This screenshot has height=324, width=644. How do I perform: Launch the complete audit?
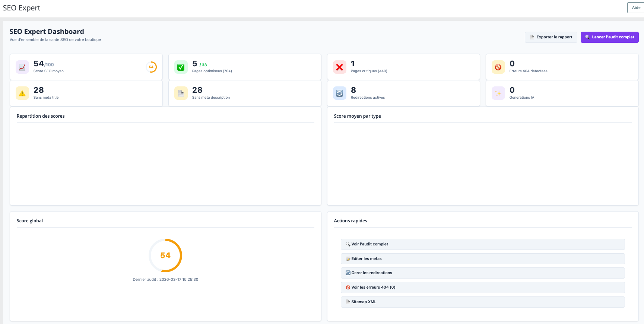pyautogui.click(x=610, y=37)
